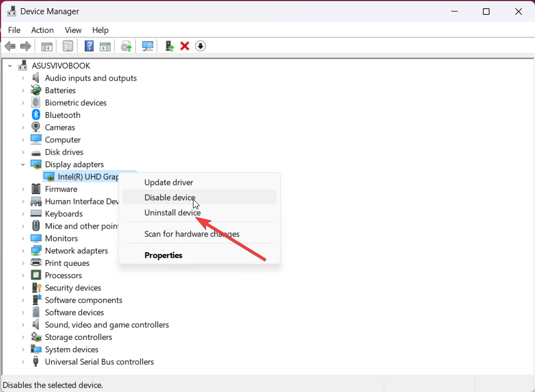Select Update driver in context menu
This screenshot has width=535, height=392.
pos(168,183)
